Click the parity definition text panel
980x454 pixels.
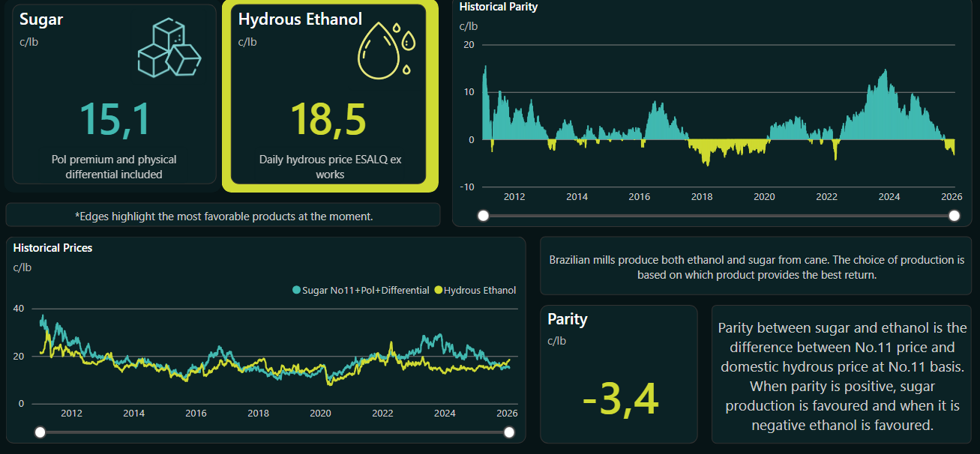click(x=841, y=376)
